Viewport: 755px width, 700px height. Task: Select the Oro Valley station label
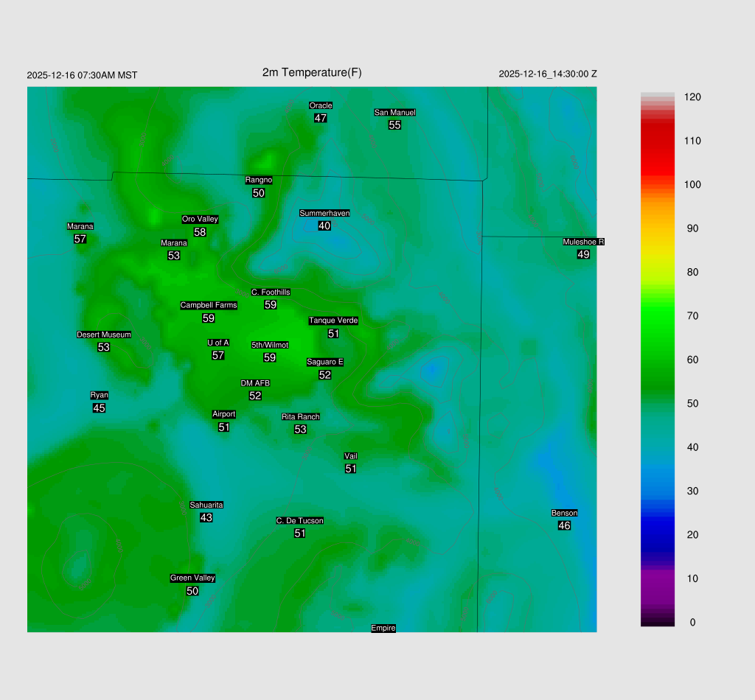[200, 219]
